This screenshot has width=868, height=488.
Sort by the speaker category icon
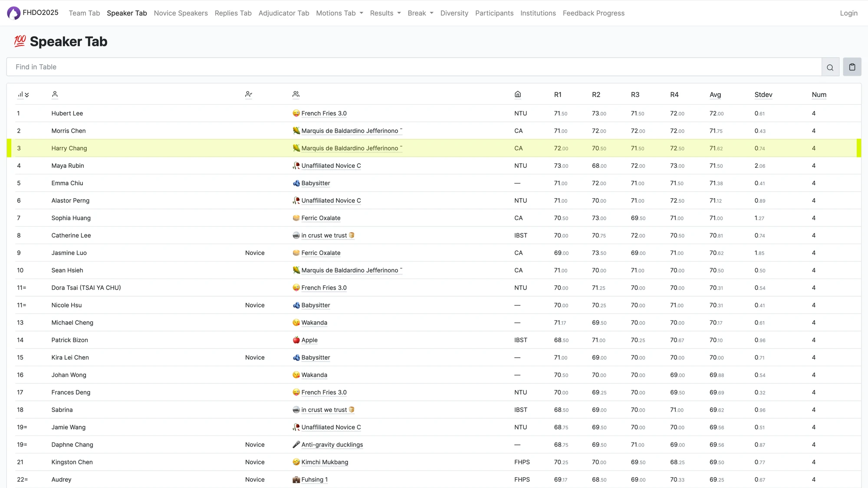point(248,95)
